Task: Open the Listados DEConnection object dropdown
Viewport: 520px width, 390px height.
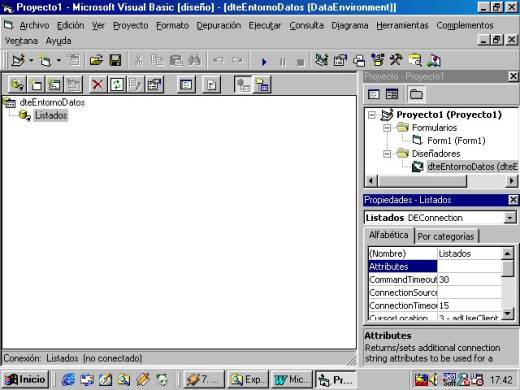Action: [x=510, y=218]
